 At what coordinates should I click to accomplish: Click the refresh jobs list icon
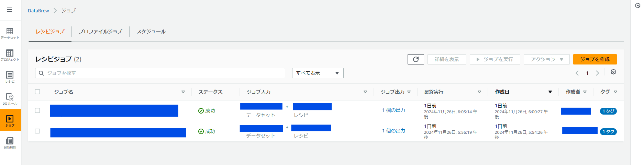tap(416, 59)
